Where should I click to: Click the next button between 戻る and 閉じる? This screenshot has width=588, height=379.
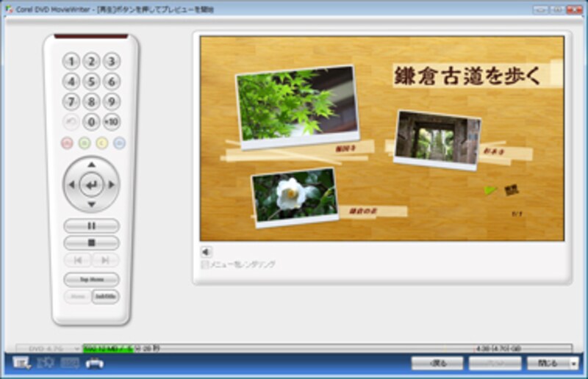pyautogui.click(x=495, y=364)
